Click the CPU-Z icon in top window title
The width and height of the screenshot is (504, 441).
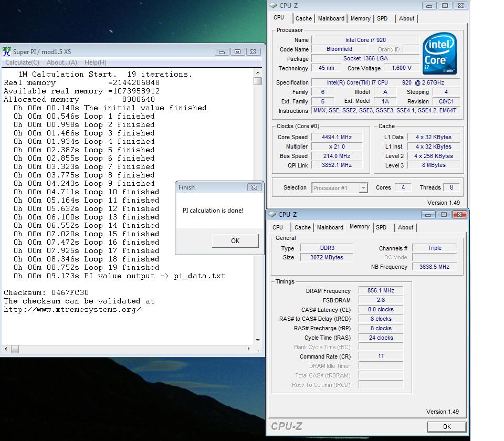coord(273,5)
